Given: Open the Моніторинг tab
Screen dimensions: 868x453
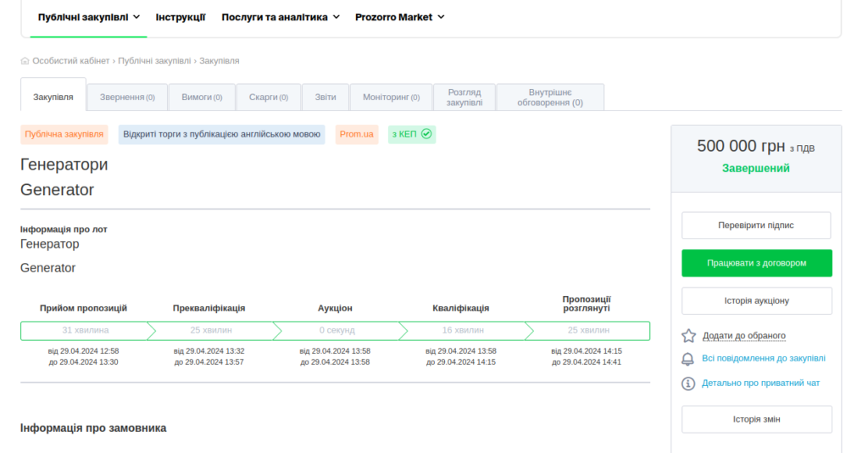Looking at the screenshot, I should 391,98.
